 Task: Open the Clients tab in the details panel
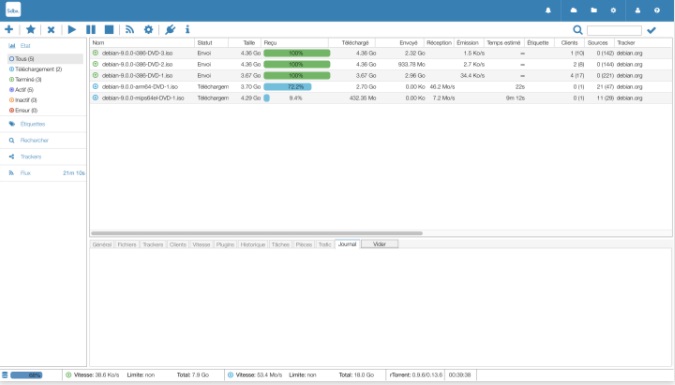(x=178, y=244)
